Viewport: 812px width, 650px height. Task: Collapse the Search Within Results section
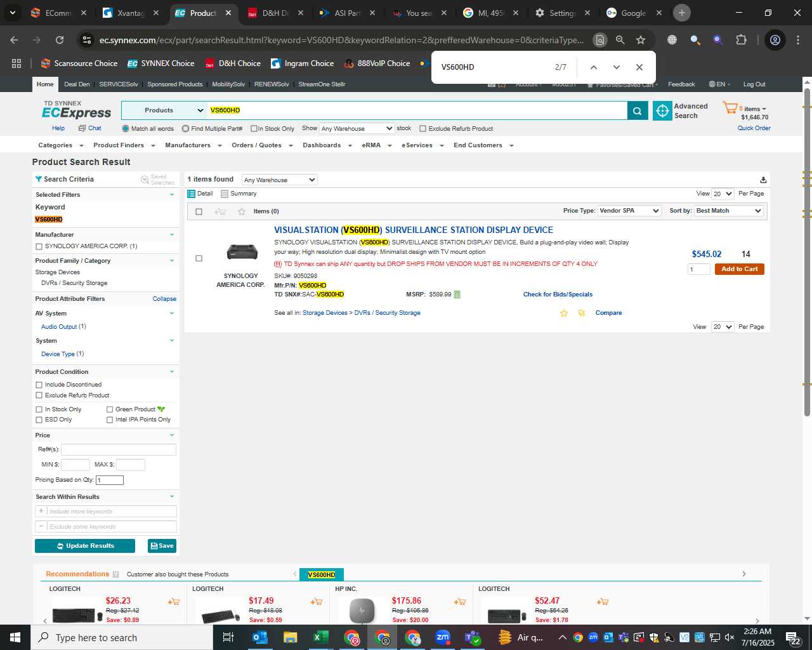tap(171, 497)
